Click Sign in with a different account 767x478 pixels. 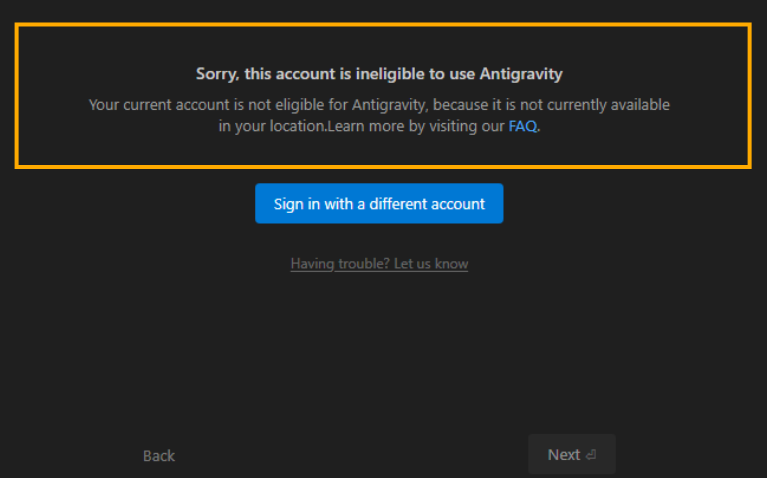[379, 204]
